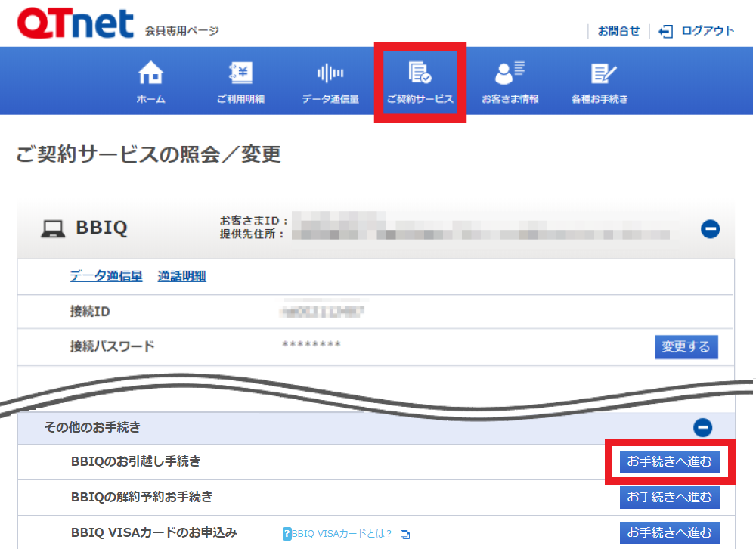Click the logout door arrow icon
The image size is (756, 549).
665,31
